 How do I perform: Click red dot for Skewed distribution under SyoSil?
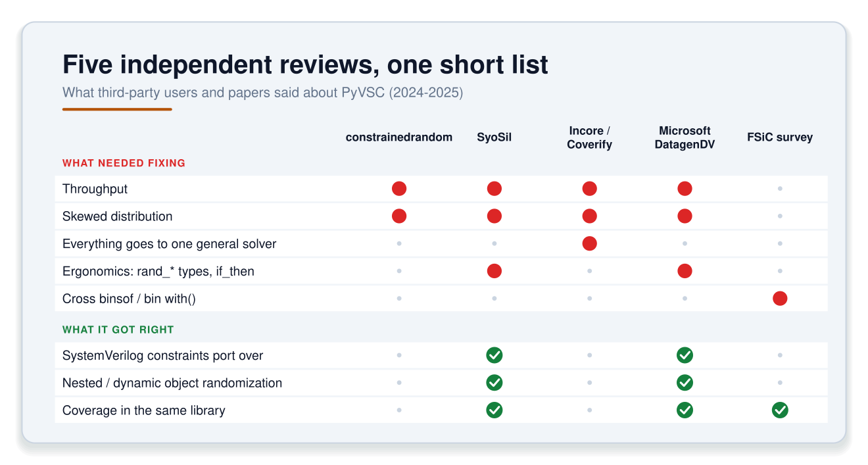494,216
